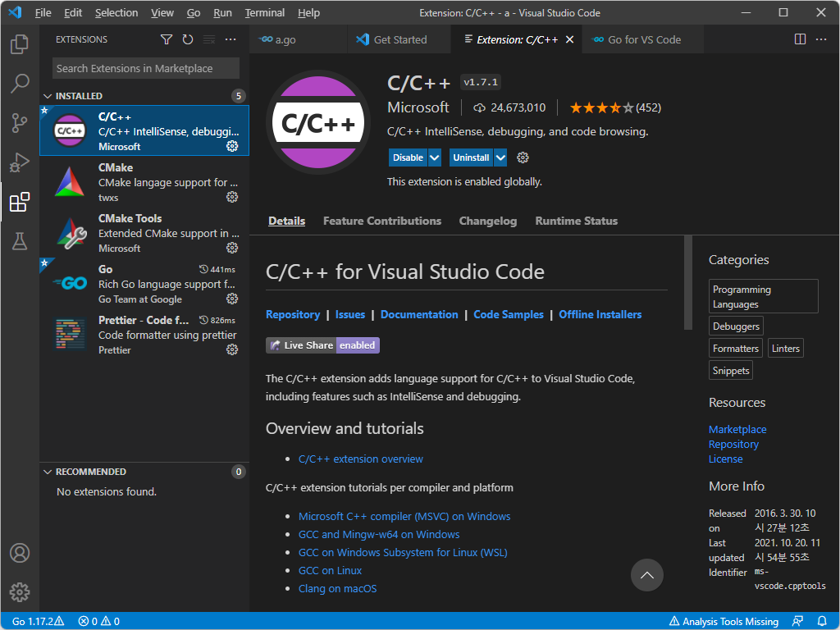This screenshot has width=840, height=630.
Task: Open the Explorer view in activity bar
Action: click(20, 44)
